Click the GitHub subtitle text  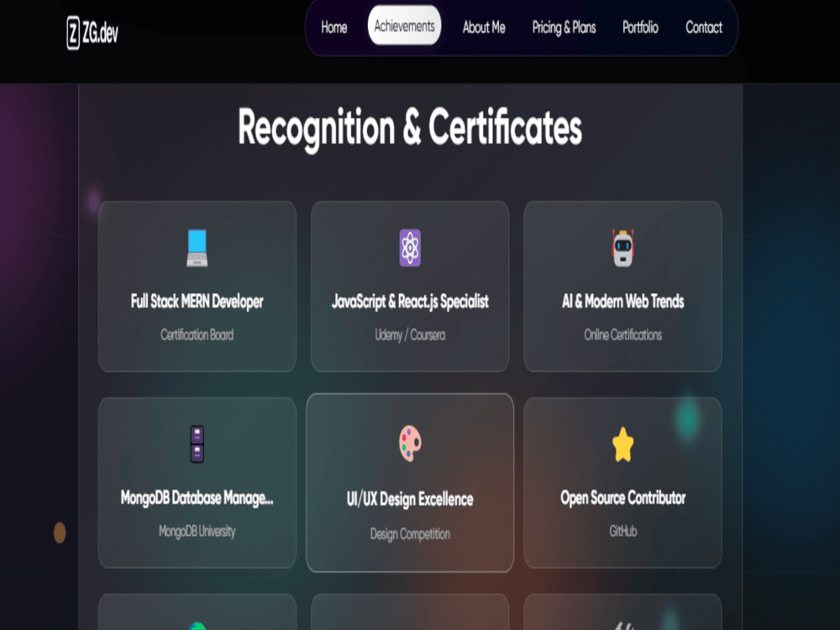623,532
